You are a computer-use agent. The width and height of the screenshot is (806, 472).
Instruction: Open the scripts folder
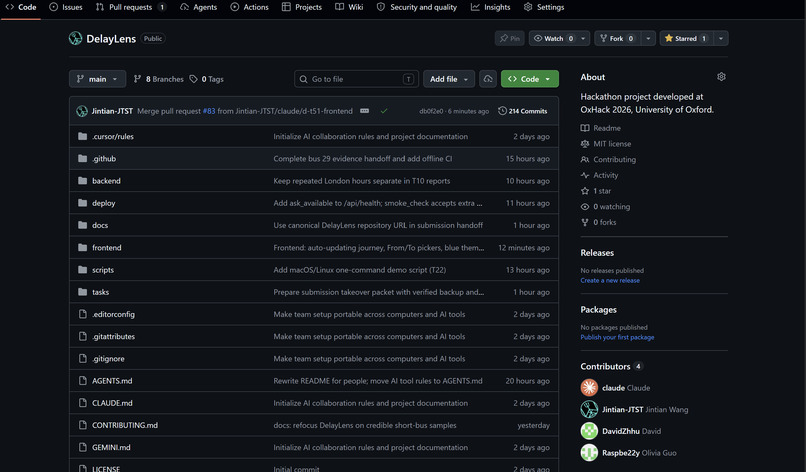(x=103, y=270)
